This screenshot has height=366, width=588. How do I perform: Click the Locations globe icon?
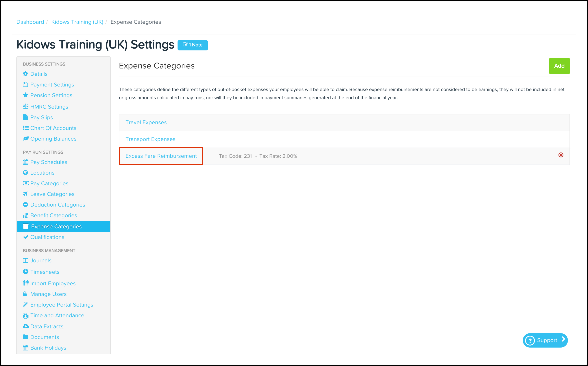25,173
